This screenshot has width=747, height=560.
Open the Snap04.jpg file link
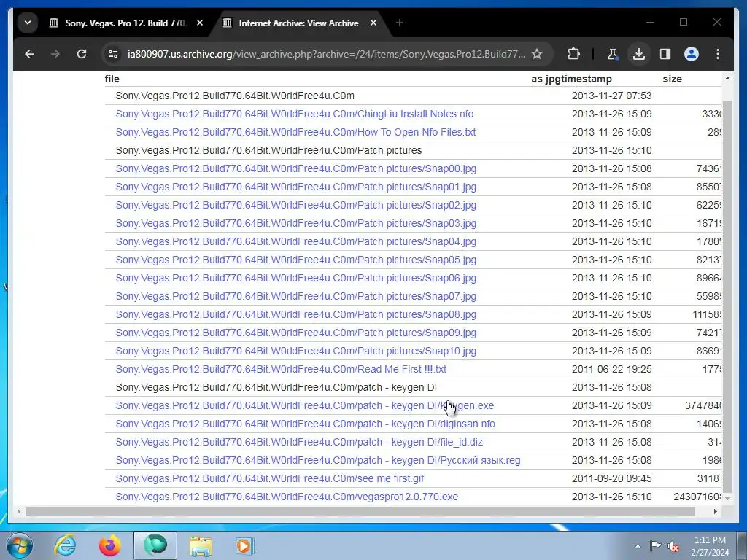coord(296,241)
